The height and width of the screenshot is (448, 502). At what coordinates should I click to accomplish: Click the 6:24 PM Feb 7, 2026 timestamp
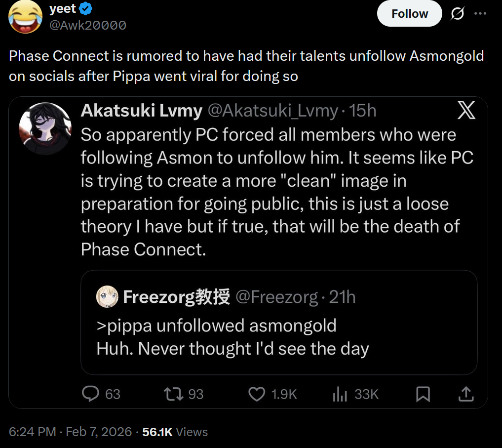70,432
